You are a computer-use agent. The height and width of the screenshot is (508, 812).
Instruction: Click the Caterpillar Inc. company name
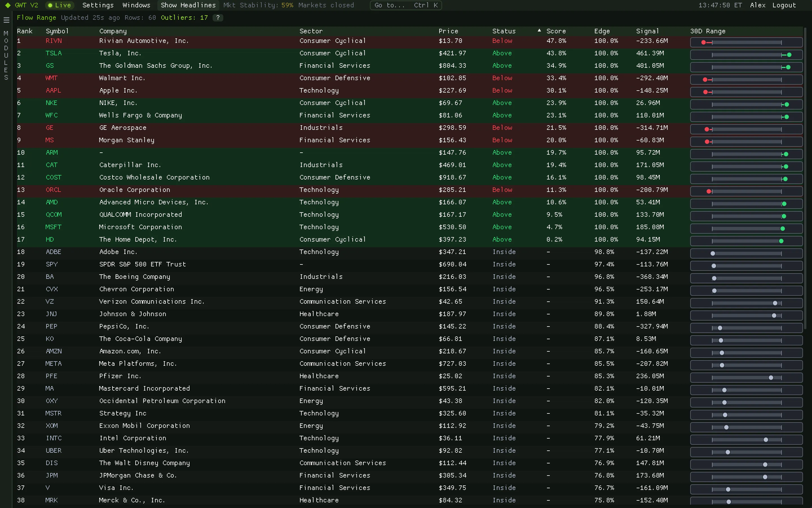[130, 165]
